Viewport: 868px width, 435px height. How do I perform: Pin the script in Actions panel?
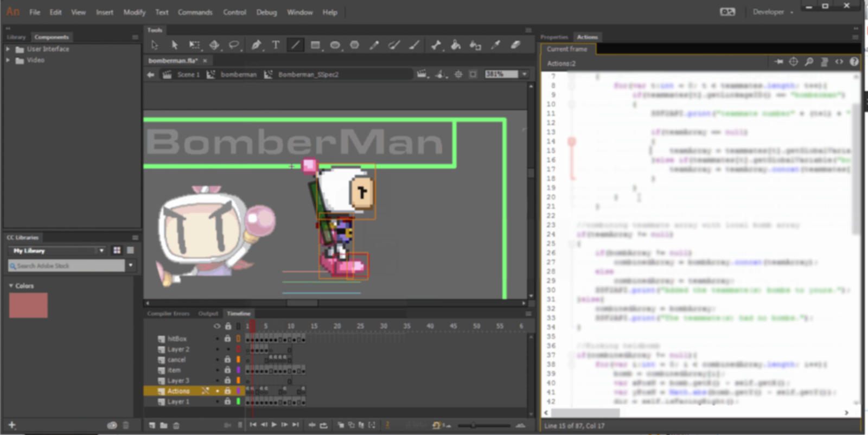(778, 62)
